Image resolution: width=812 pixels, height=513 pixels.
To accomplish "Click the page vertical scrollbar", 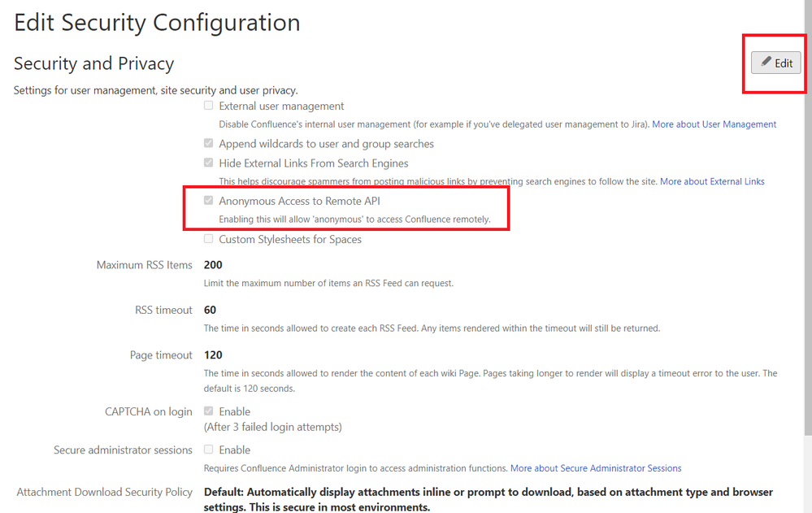I will 808,218.
